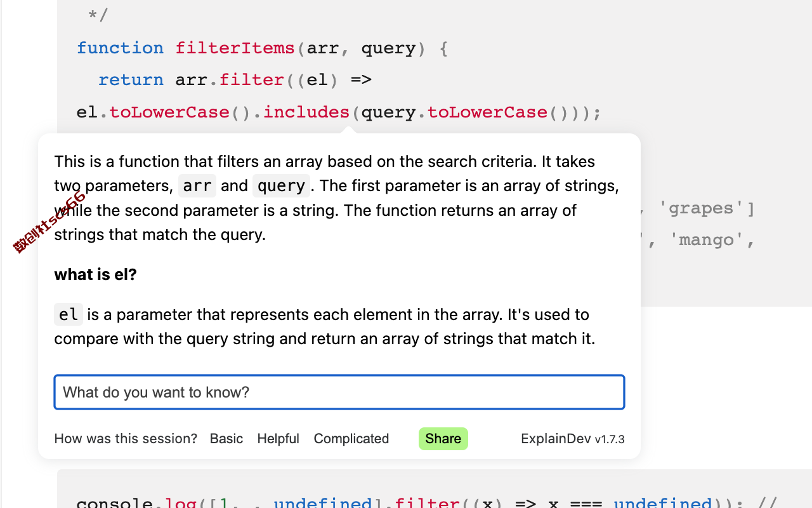Click the "what is el?" question heading

[96, 274]
